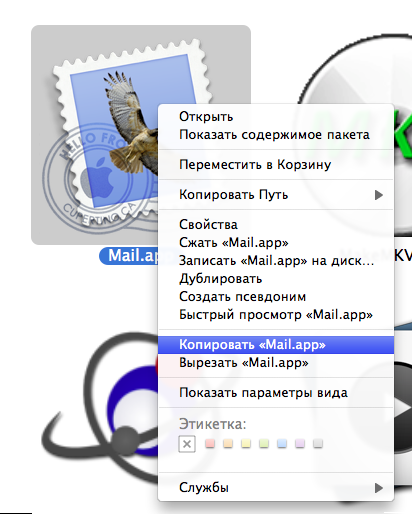Expand the Службы submenu arrow
The height and width of the screenshot is (514, 412).
pos(378,488)
